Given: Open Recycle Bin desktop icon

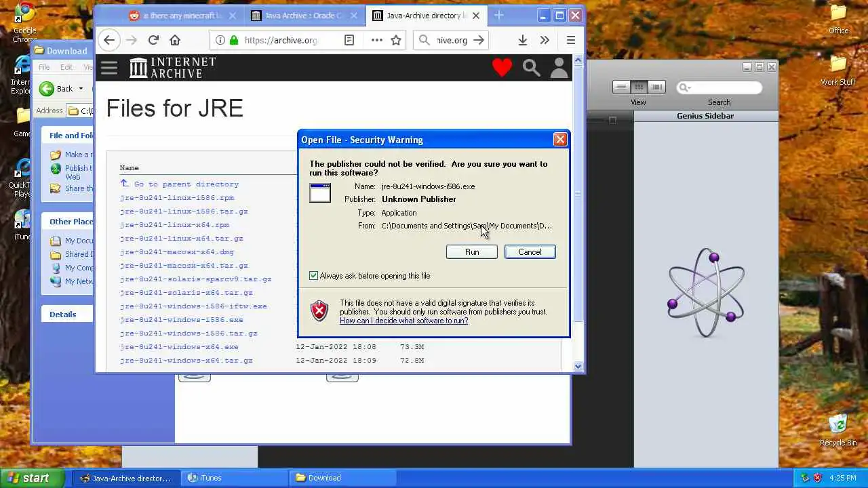Looking at the screenshot, I should coord(838,430).
